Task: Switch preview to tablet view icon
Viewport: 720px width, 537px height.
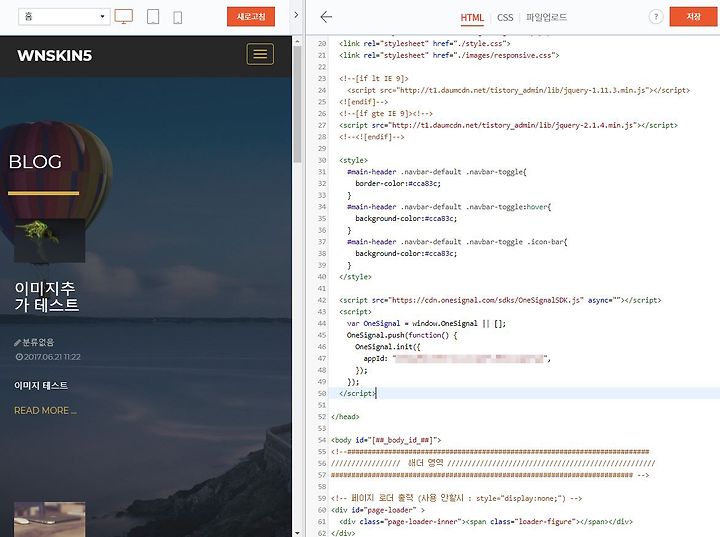Action: (153, 17)
